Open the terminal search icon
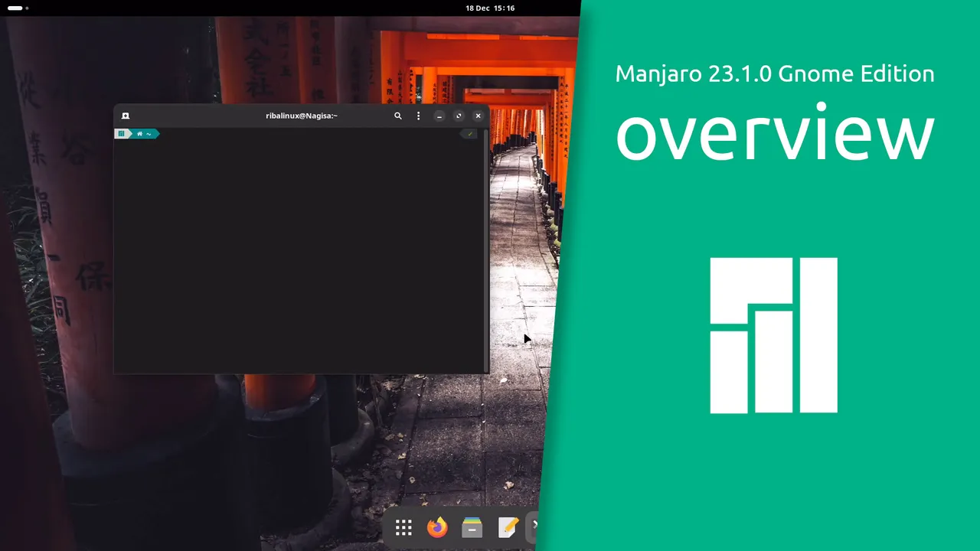Image resolution: width=980 pixels, height=551 pixels. [x=398, y=116]
